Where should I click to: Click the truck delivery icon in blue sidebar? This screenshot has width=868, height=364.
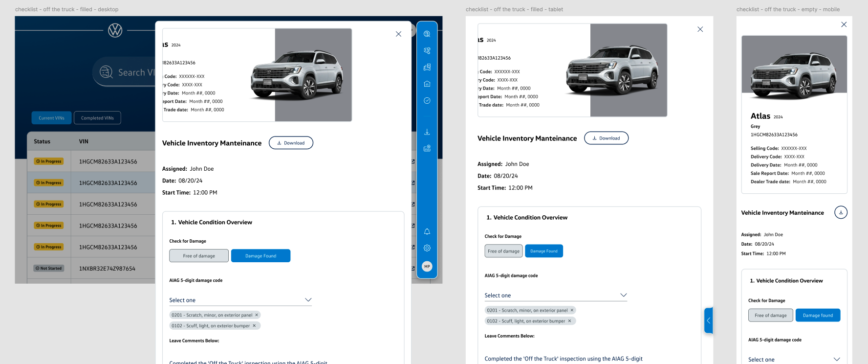[427, 67]
